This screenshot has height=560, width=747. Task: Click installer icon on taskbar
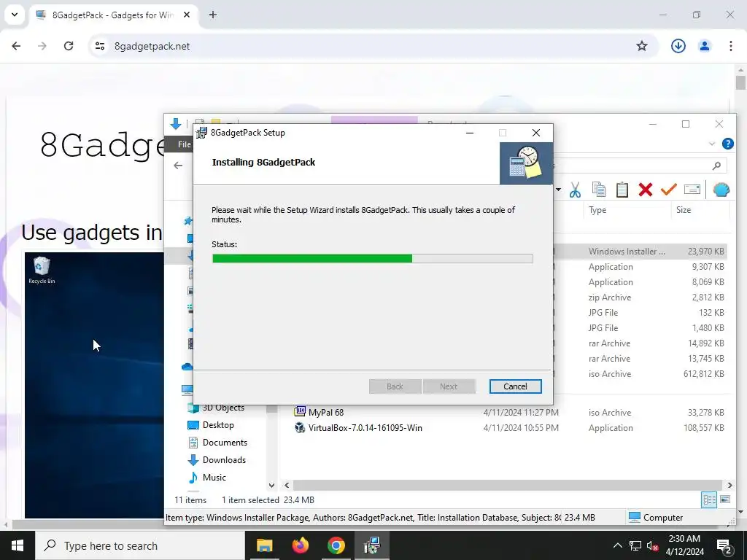tap(371, 545)
